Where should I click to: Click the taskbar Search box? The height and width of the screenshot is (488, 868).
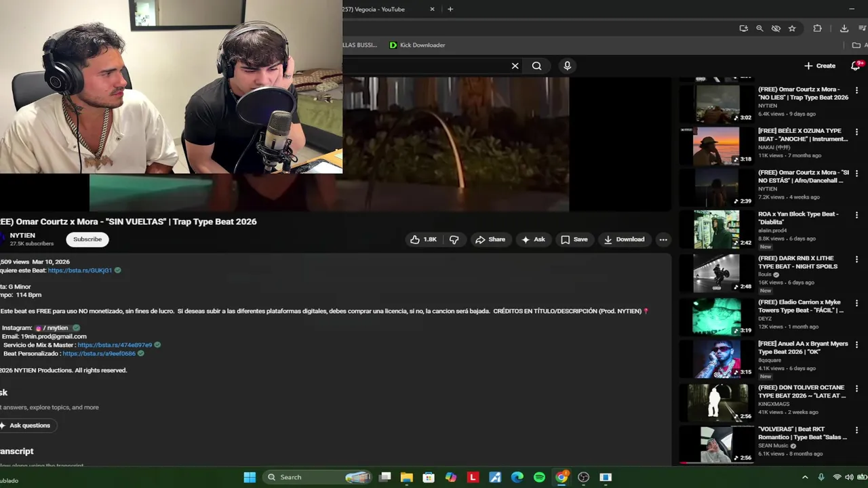(317, 477)
